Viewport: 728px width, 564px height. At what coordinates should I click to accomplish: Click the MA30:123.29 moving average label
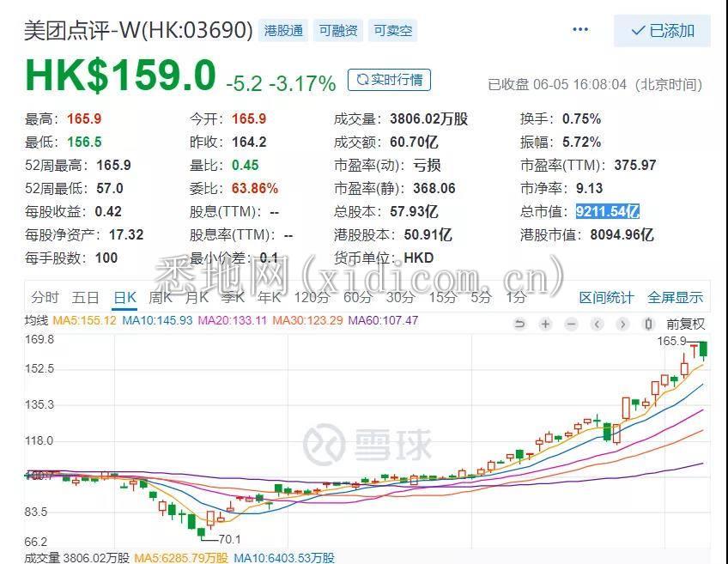tap(308, 321)
